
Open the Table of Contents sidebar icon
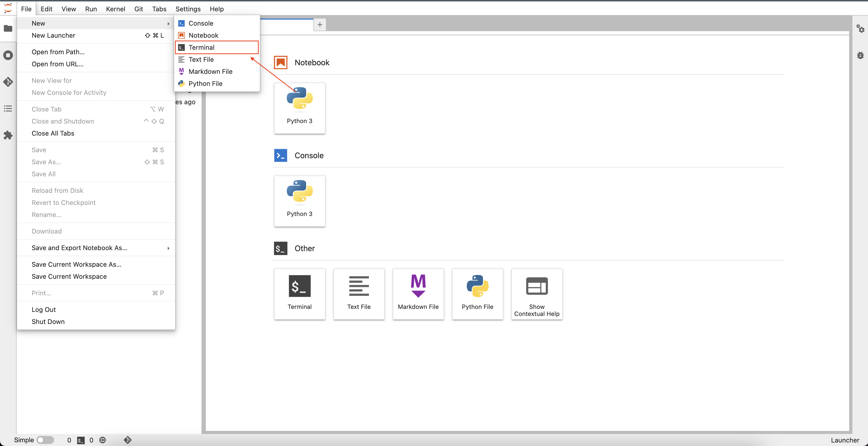pos(8,108)
